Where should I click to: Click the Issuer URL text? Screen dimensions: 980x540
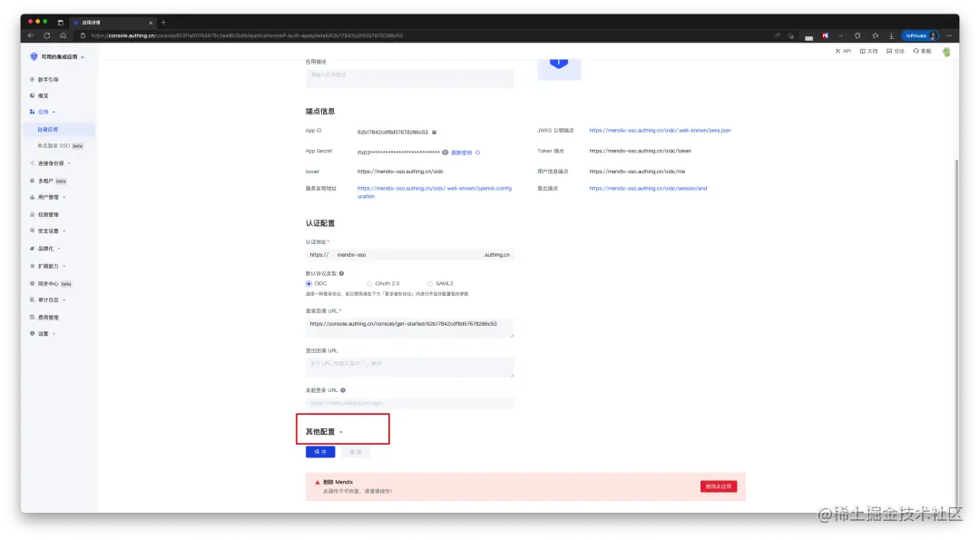(x=400, y=172)
